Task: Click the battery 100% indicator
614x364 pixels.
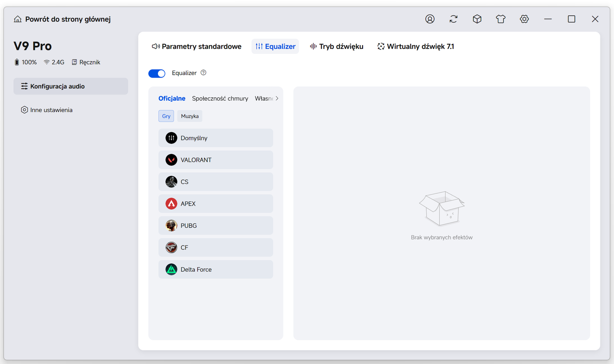Action: click(x=25, y=62)
